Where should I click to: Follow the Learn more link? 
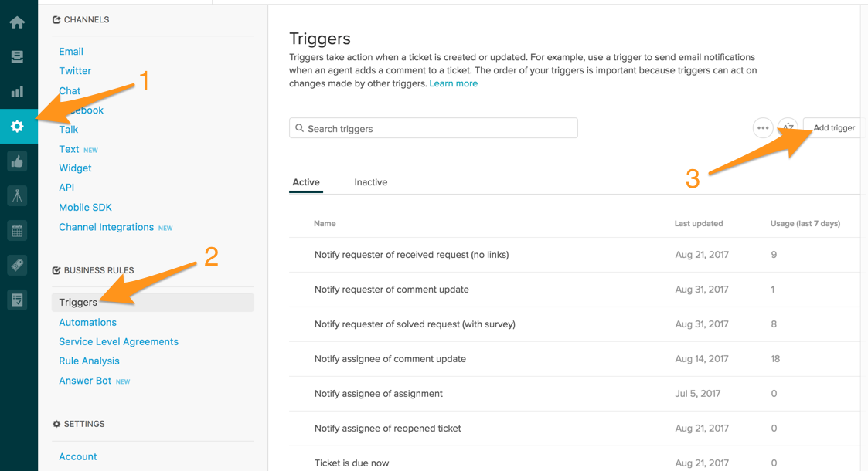[x=454, y=83]
